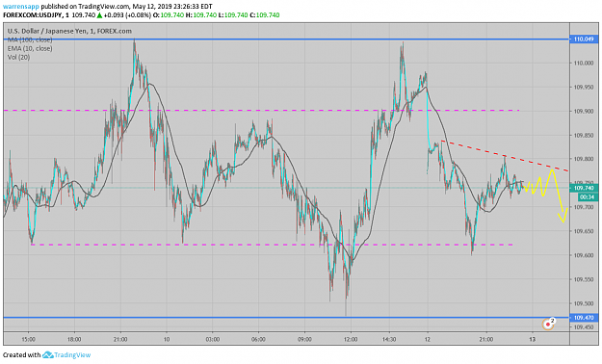The image size is (602, 364).
Task: Select the upper magenta dashed horizontal line
Action: pos(261,110)
